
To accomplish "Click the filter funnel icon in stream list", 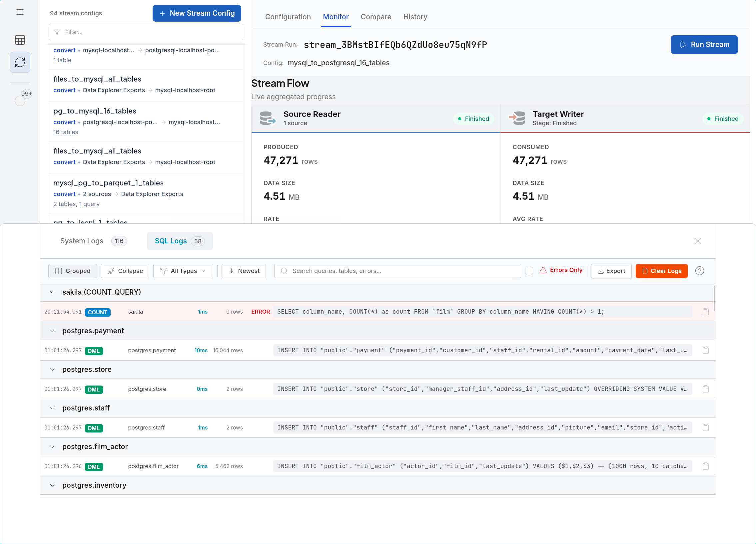I will point(57,32).
